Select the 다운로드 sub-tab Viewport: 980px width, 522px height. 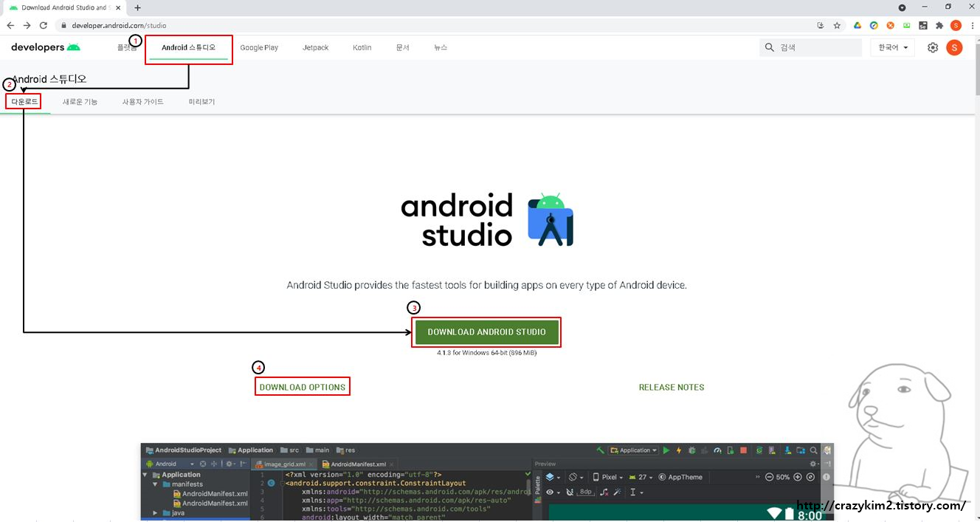24,102
